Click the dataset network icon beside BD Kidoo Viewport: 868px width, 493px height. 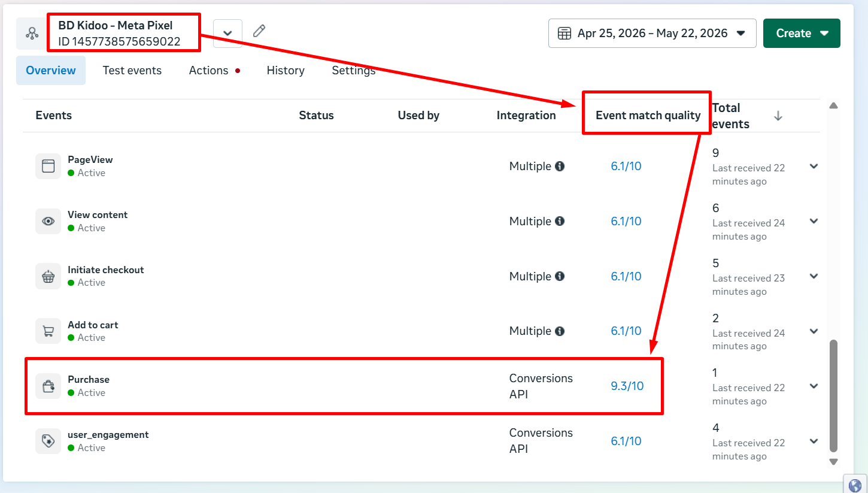pyautogui.click(x=32, y=34)
